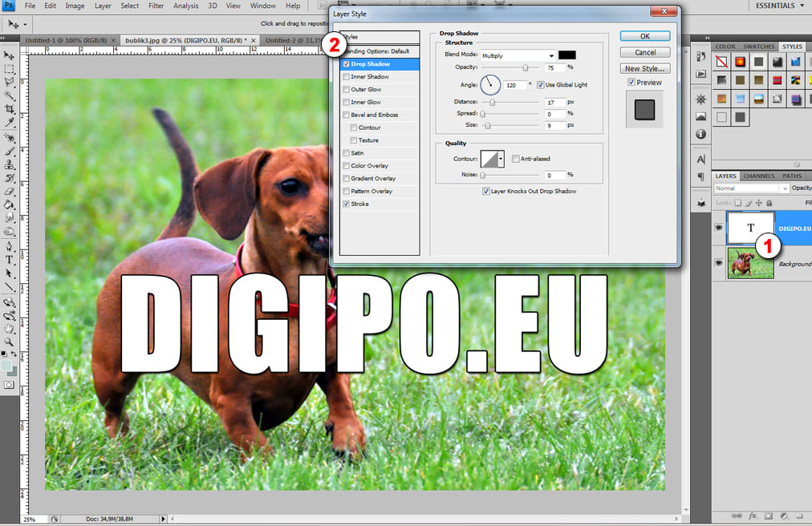The width and height of the screenshot is (812, 526).
Task: Select the Horizontal Type tool
Action: coord(10,260)
